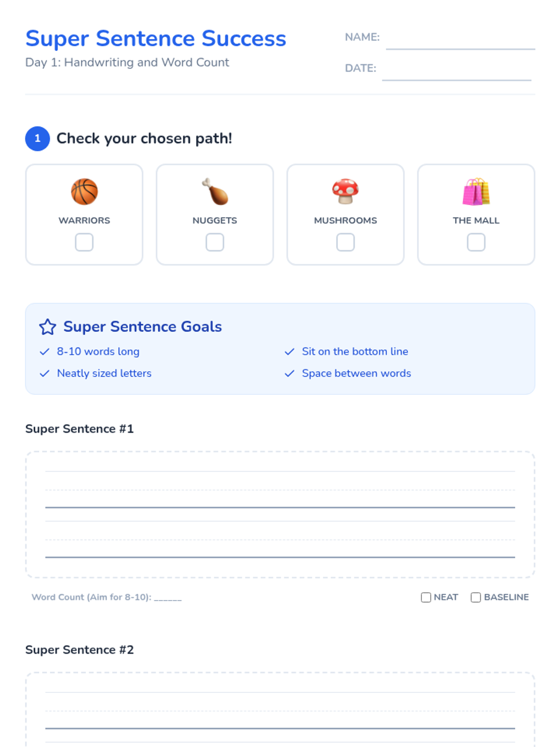560x747 pixels.
Task: Click the chicken drumstick Nuggets icon
Action: pyautogui.click(x=215, y=191)
